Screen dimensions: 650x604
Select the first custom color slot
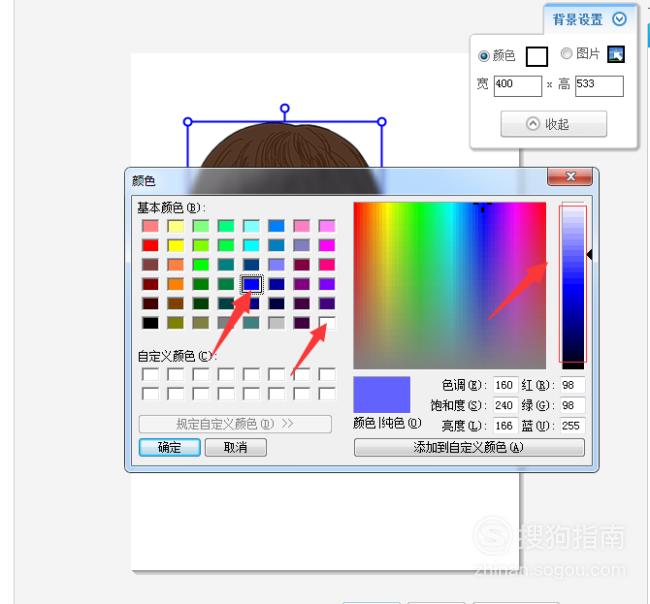tap(150, 374)
